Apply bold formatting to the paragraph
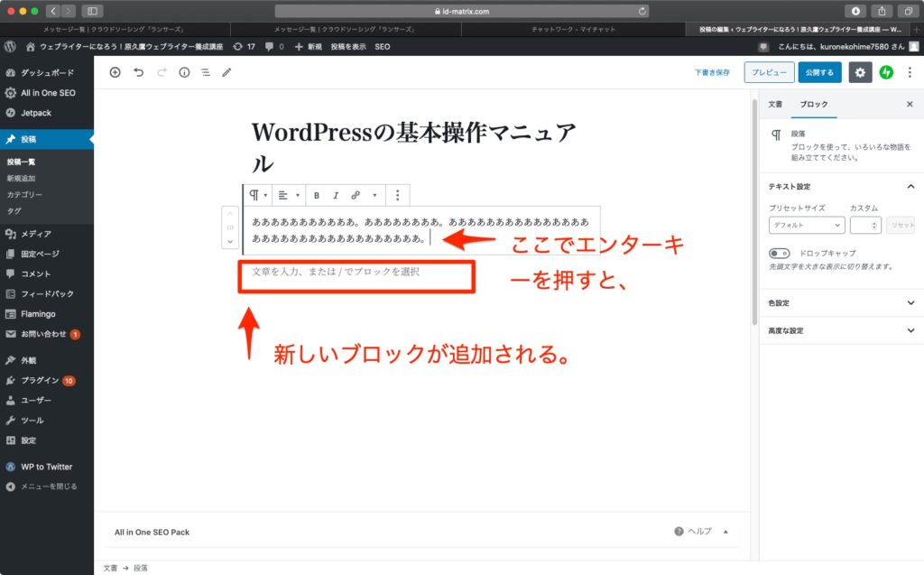 click(x=317, y=195)
